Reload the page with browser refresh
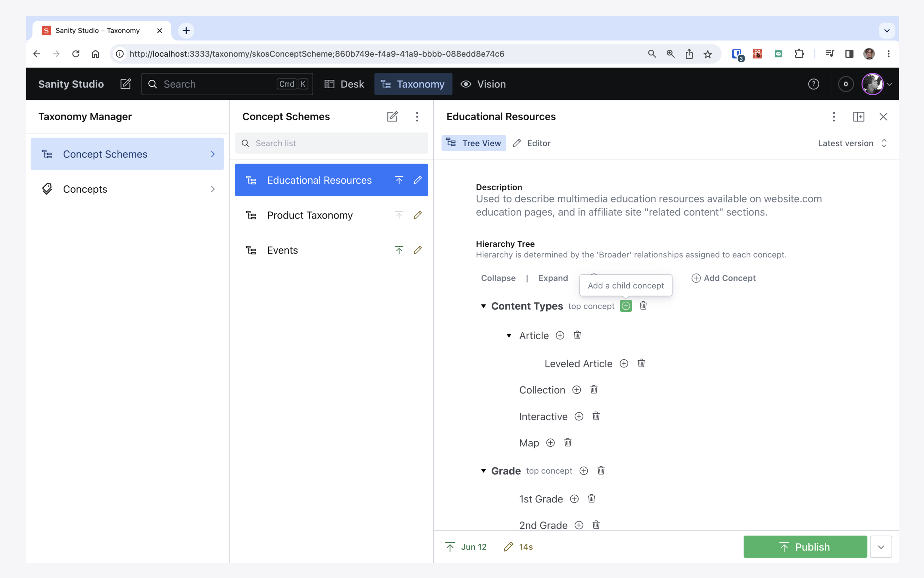 tap(76, 54)
